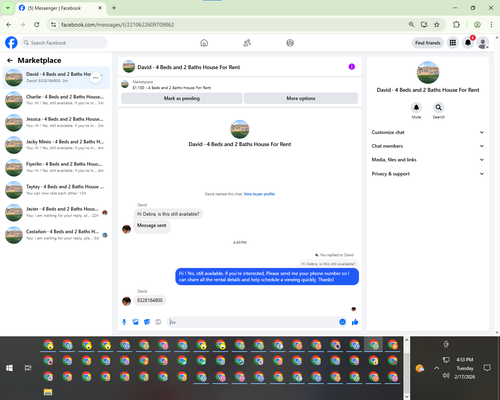Open the Chrome tab search dropdown

[8, 8]
